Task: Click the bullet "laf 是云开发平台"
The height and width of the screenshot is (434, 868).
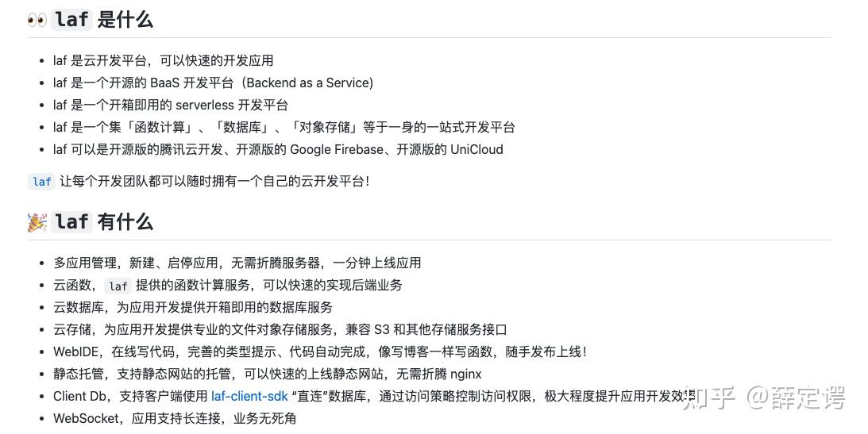Action: coord(164,60)
